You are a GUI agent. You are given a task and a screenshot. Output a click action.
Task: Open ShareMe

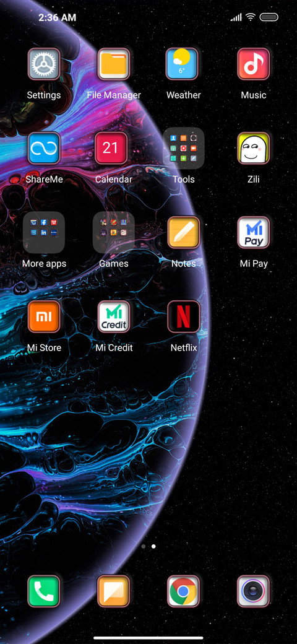[44, 148]
